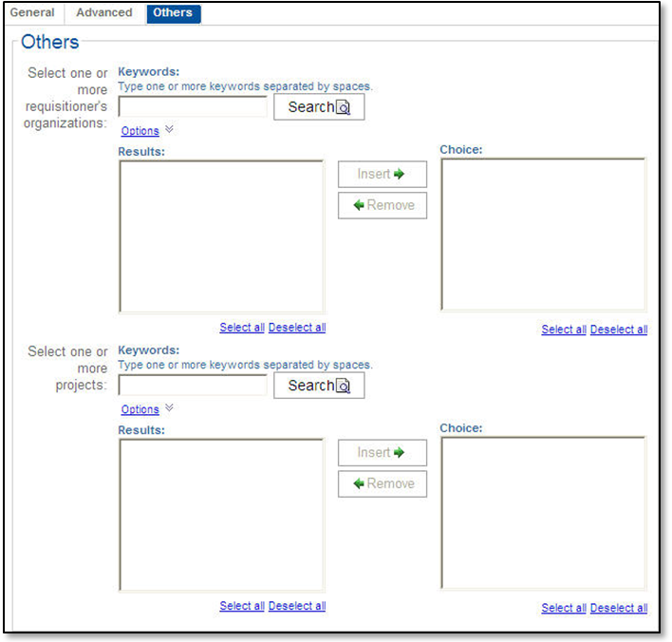Click the organizations Search magnifier icon
This screenshot has height=642, width=672.
coord(344,108)
